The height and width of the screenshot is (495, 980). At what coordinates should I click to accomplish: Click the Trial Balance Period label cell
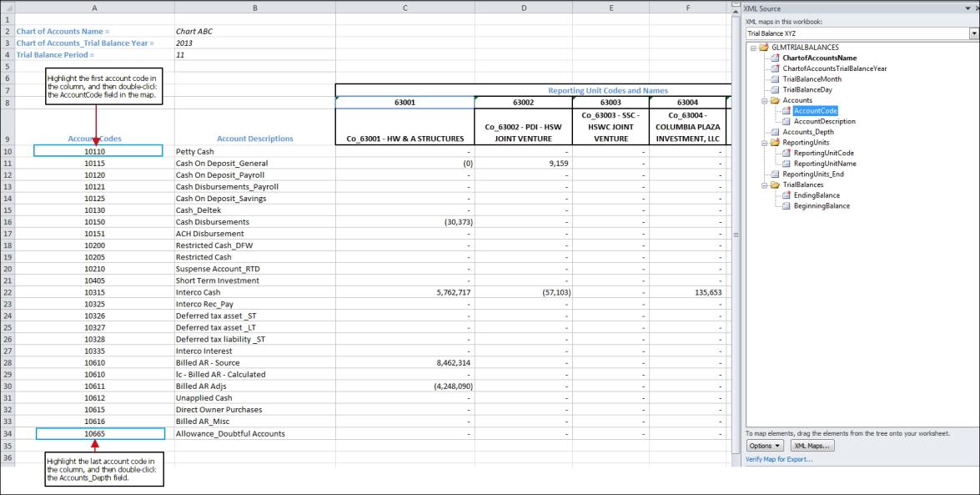(x=94, y=55)
